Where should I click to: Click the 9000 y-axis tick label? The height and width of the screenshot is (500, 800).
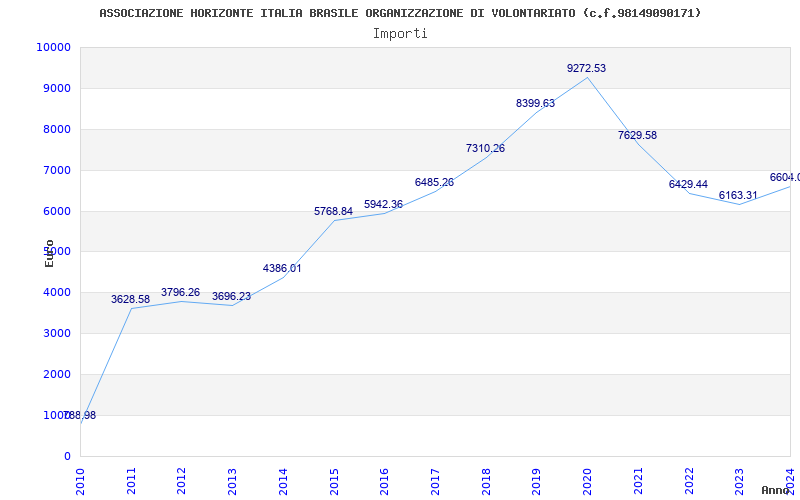pyautogui.click(x=57, y=89)
